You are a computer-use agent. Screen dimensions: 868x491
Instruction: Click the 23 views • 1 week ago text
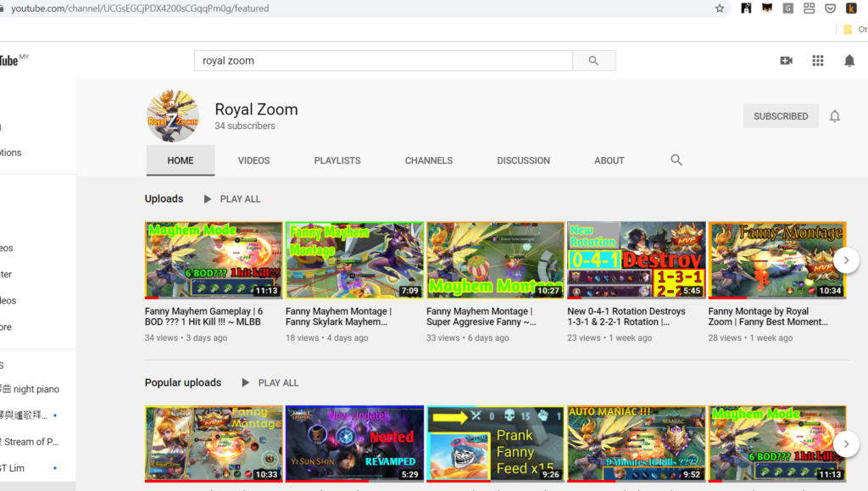tap(609, 338)
